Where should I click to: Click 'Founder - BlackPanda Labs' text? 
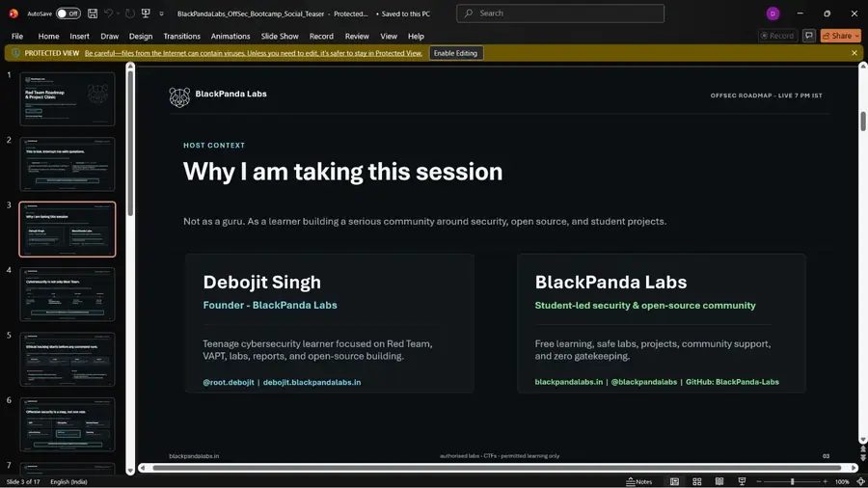(270, 305)
